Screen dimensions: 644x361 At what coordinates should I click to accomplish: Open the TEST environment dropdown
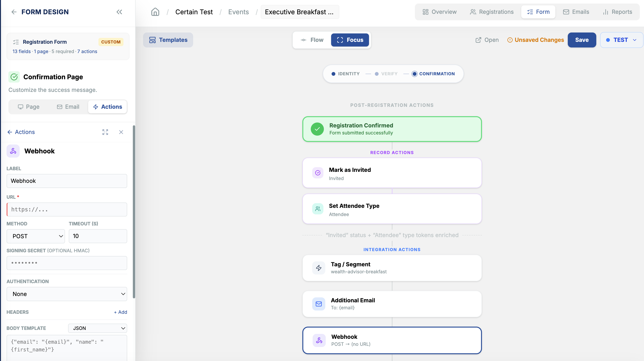(x=621, y=40)
